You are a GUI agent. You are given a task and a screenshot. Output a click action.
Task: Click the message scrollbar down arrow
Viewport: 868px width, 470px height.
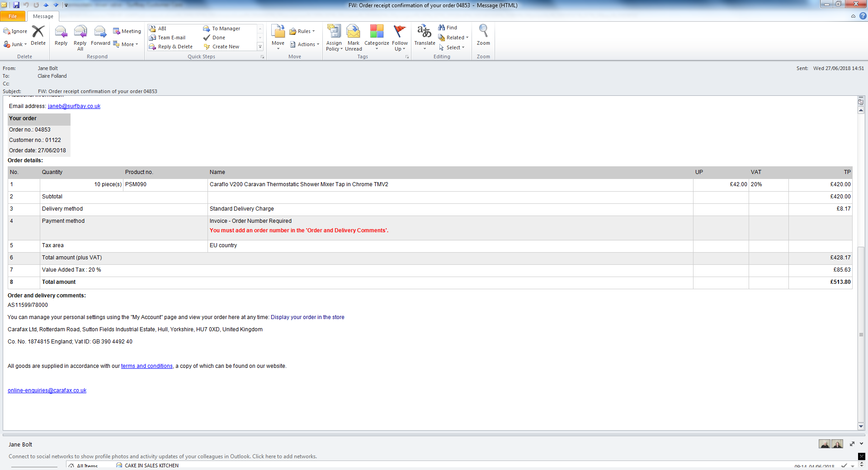[861, 426]
